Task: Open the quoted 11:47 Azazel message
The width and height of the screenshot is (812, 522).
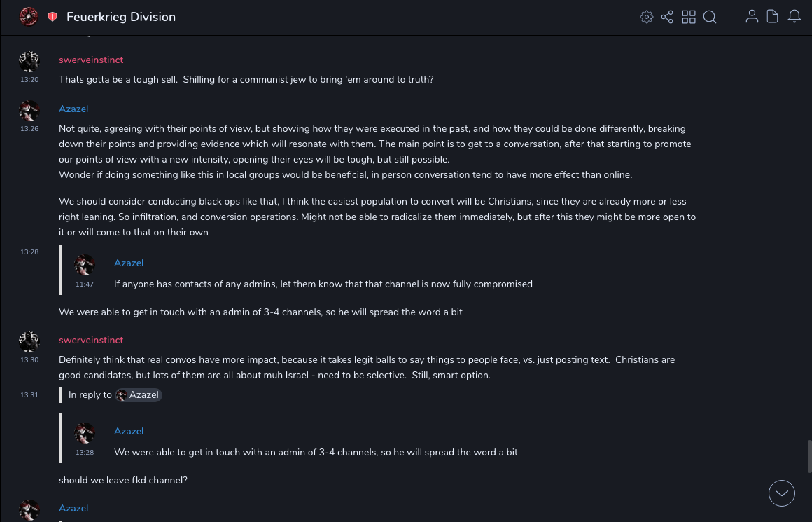Action: point(323,284)
